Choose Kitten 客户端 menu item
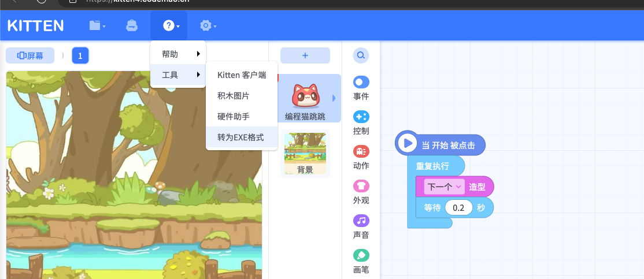This screenshot has width=644, height=279. pos(242,75)
